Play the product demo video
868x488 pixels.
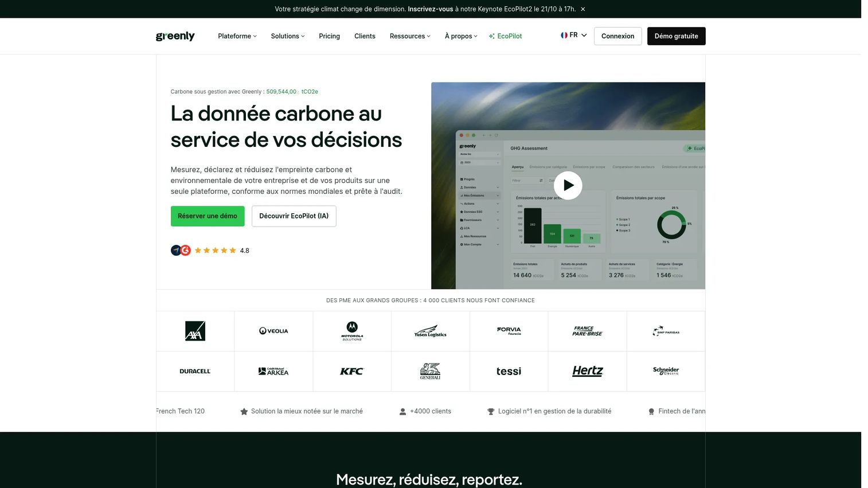(568, 185)
